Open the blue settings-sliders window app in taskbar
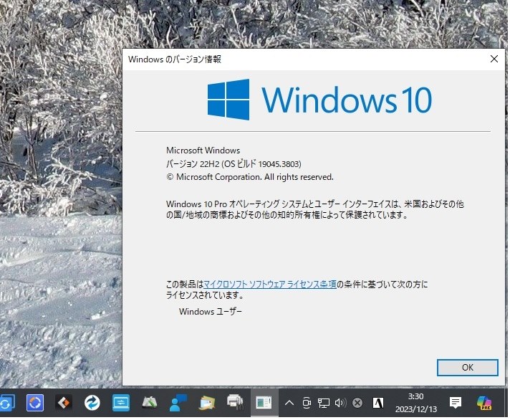 [x=120, y=403]
